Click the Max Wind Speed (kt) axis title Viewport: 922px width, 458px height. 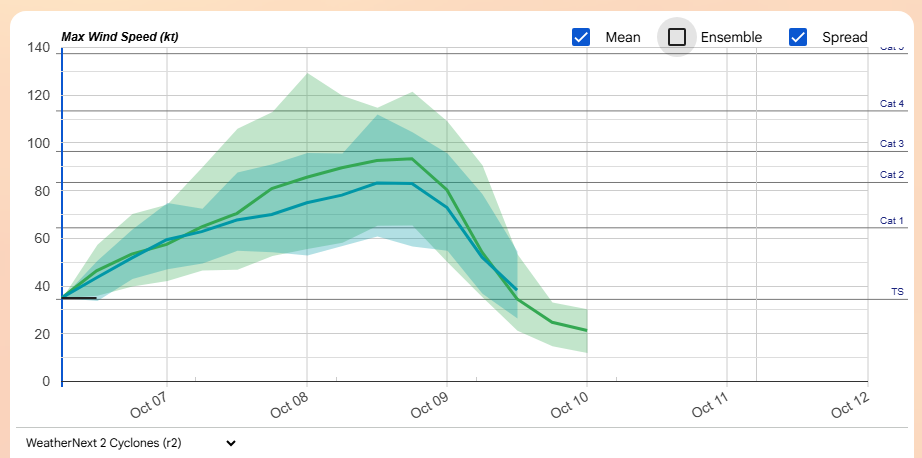point(120,37)
